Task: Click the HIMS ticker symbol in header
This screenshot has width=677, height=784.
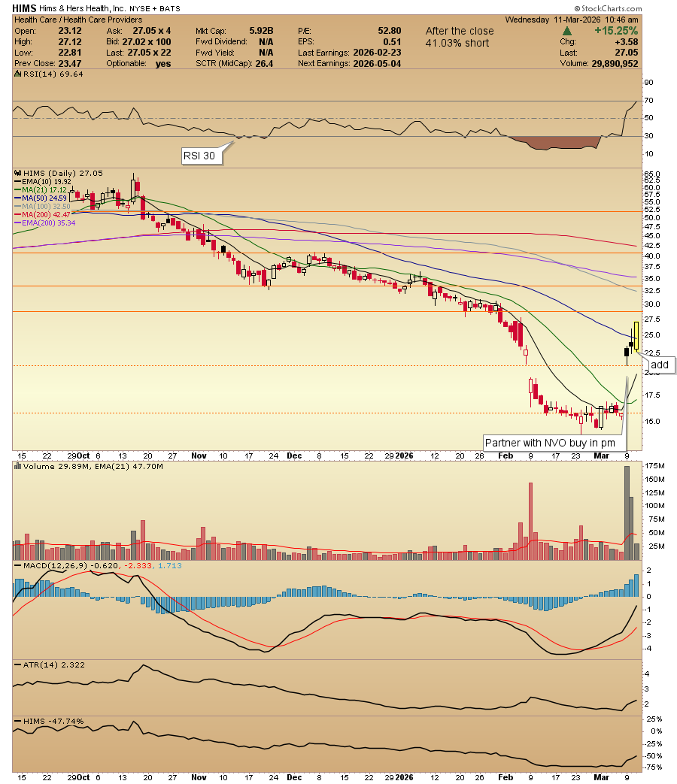Action: (x=24, y=8)
